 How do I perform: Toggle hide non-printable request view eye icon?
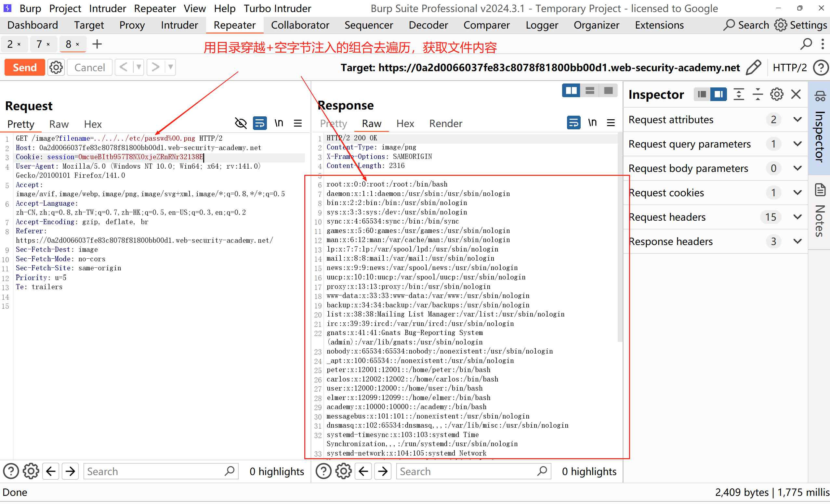click(241, 123)
